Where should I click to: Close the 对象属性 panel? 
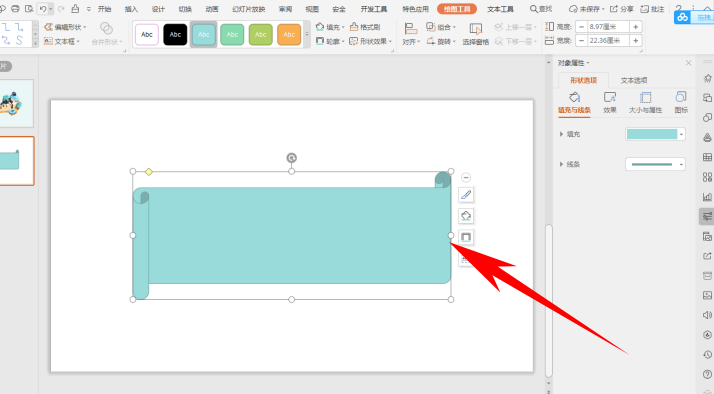pos(688,63)
